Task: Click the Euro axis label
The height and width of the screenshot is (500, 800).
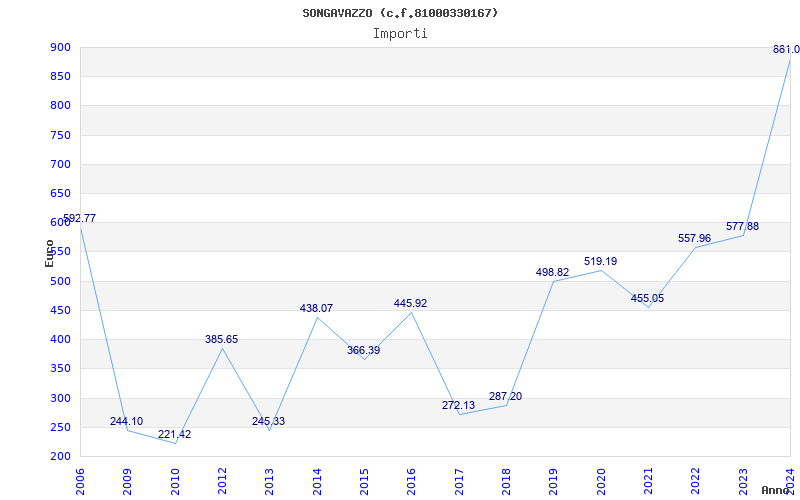Action: coord(49,253)
